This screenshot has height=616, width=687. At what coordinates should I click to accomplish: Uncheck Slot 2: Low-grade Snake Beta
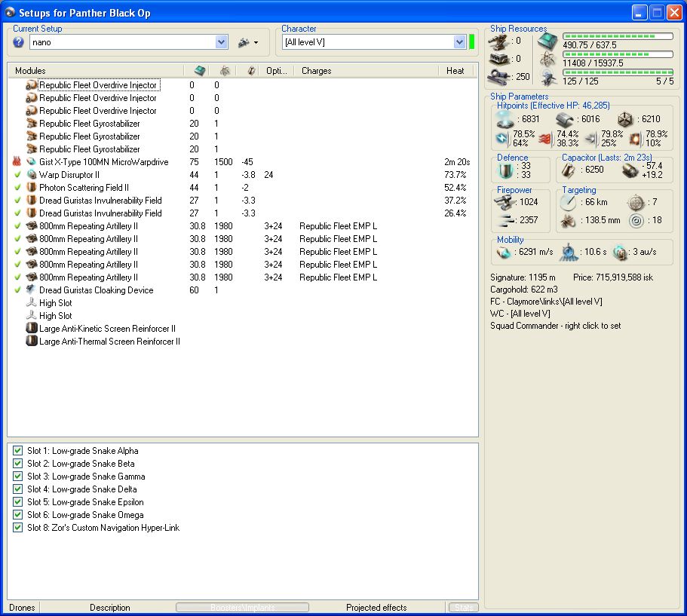17,463
